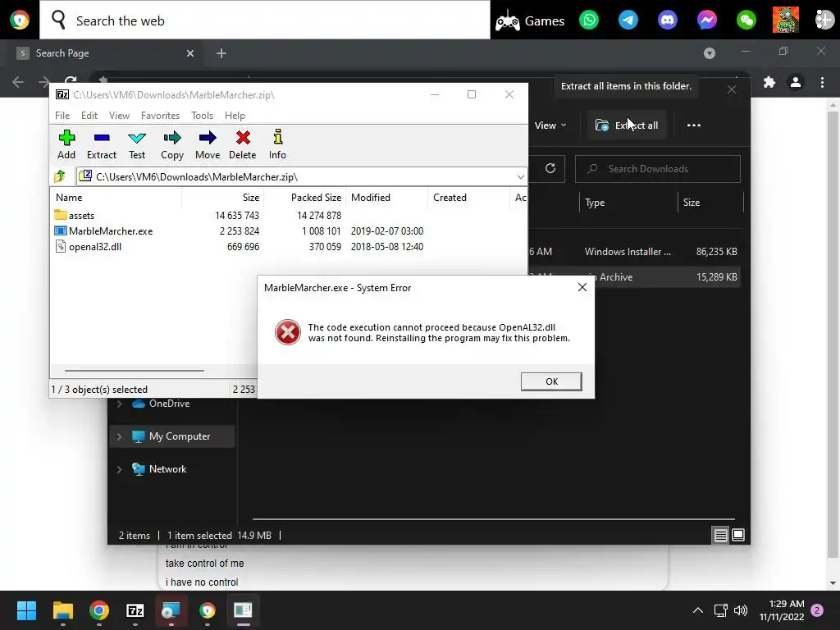Expand the Network tree node
The height and width of the screenshot is (630, 840).
[120, 469]
